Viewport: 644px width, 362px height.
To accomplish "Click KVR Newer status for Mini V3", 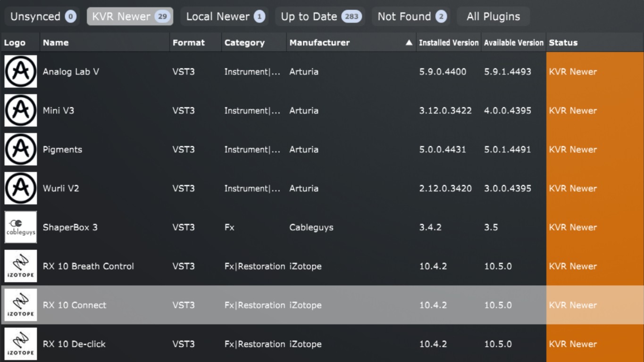I will (573, 110).
